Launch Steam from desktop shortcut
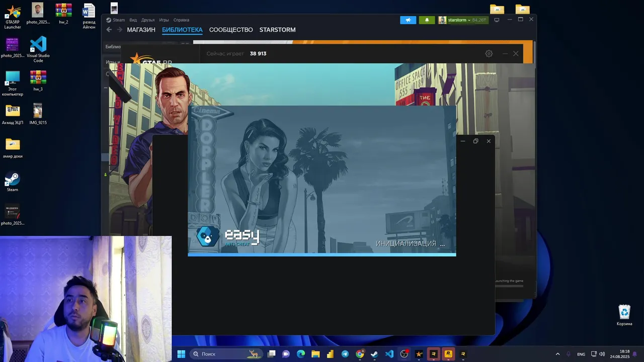The width and height of the screenshot is (644, 362). coord(13,182)
